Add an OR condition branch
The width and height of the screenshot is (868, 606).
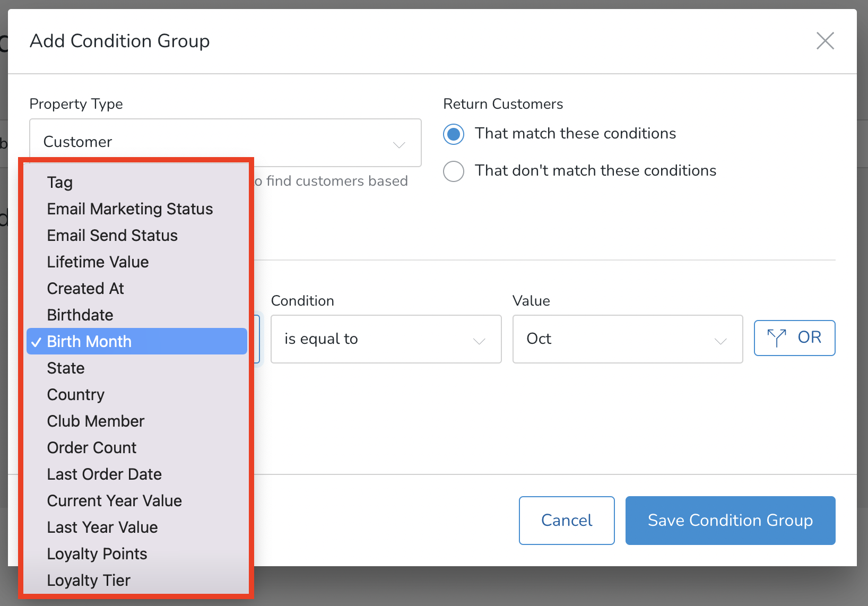coord(794,337)
